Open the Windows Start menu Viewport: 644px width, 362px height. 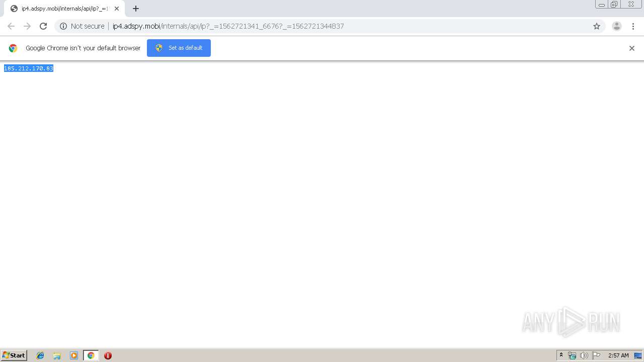[x=14, y=355]
